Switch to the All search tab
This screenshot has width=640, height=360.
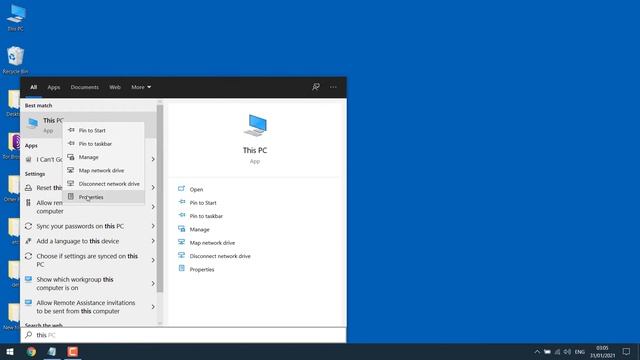point(33,87)
